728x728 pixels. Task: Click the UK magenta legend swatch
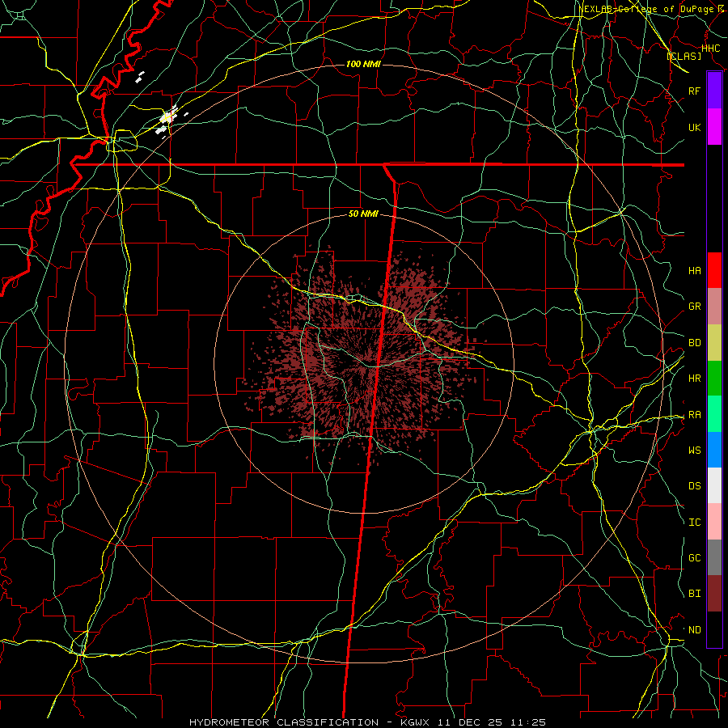pos(714,127)
